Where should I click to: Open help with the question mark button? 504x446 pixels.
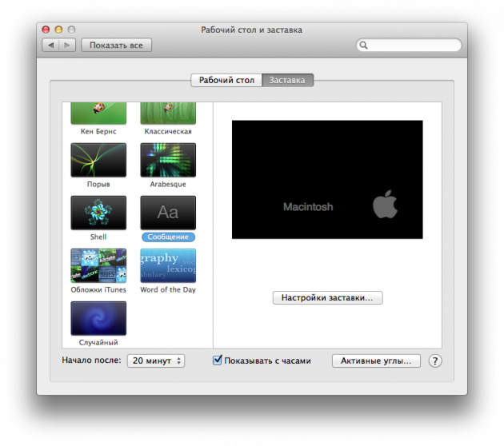click(435, 361)
